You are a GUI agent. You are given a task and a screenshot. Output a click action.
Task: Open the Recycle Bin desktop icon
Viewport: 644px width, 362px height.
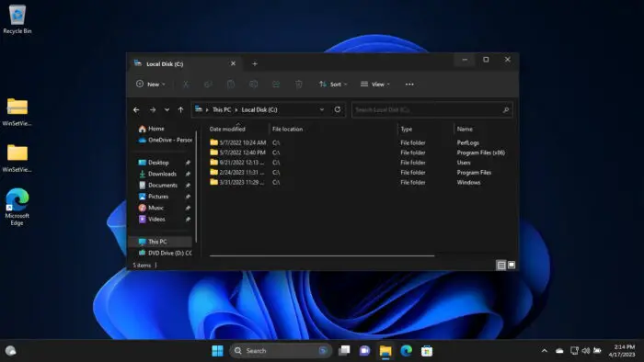pyautogui.click(x=17, y=19)
